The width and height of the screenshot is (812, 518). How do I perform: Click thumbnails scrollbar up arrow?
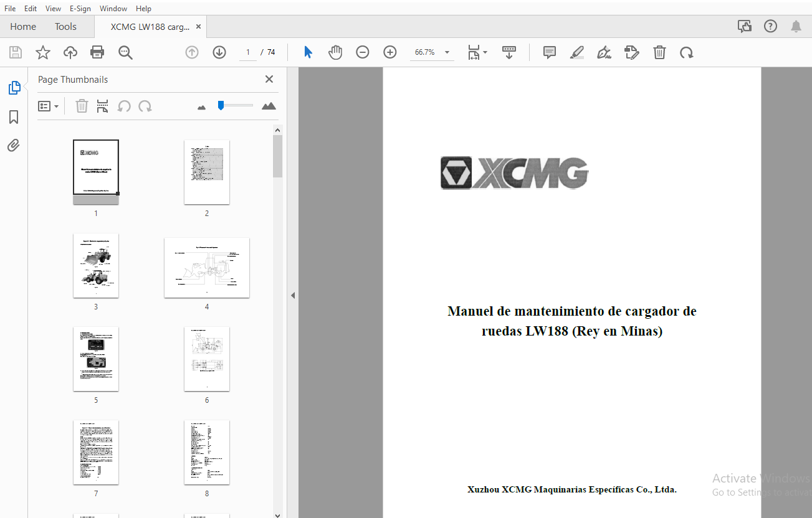[x=277, y=129]
